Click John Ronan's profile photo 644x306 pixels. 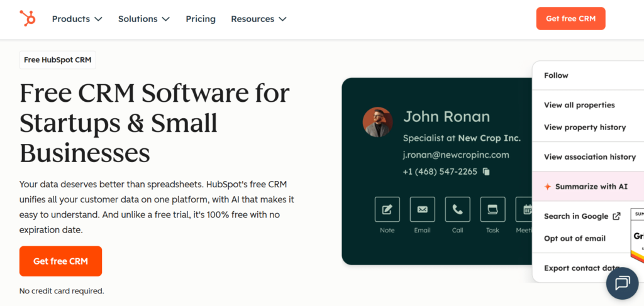377,122
